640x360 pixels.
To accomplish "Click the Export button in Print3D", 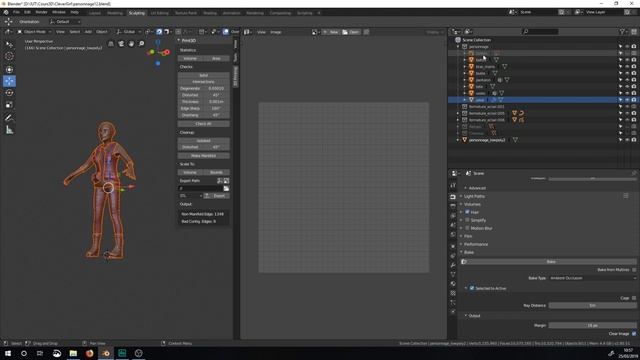I will (216, 196).
